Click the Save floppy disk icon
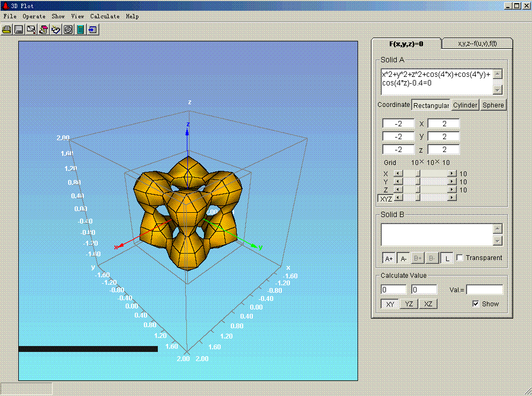 point(19,30)
